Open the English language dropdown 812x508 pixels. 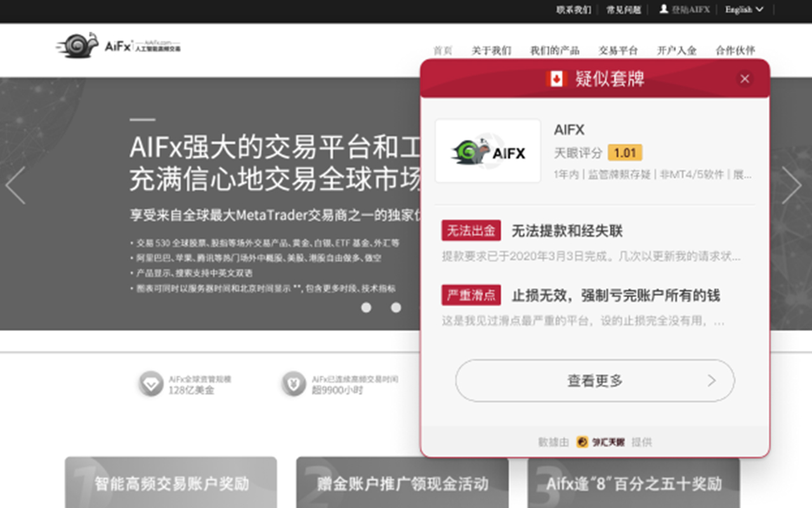pyautogui.click(x=742, y=10)
